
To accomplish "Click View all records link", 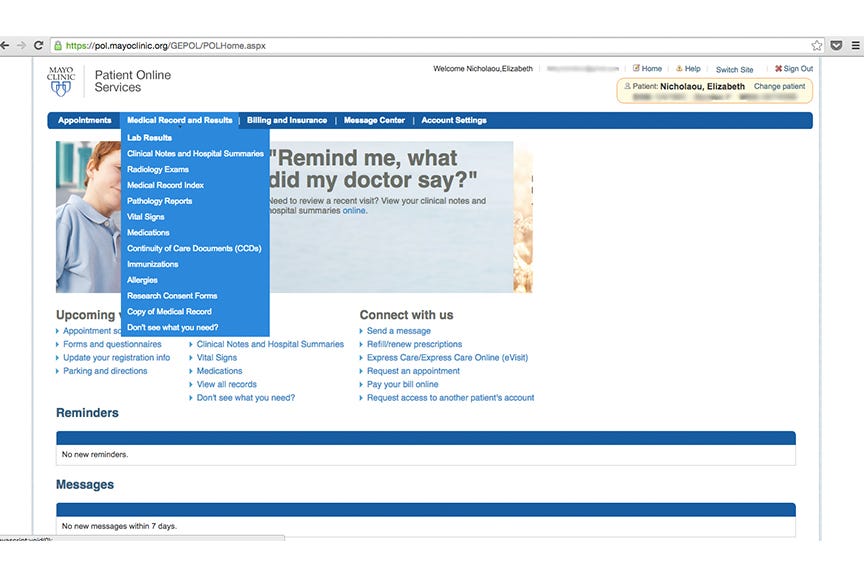I will pyautogui.click(x=226, y=384).
